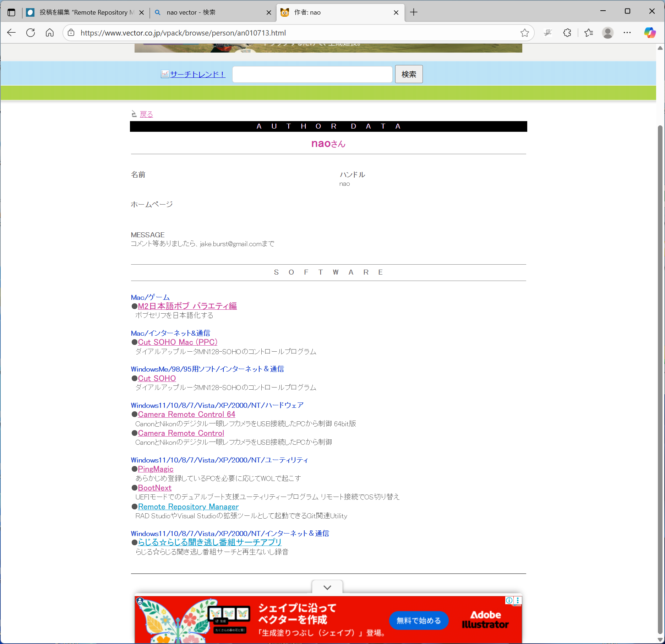665x644 pixels.
Task: Collapse the ad with chevron down
Action: click(327, 588)
